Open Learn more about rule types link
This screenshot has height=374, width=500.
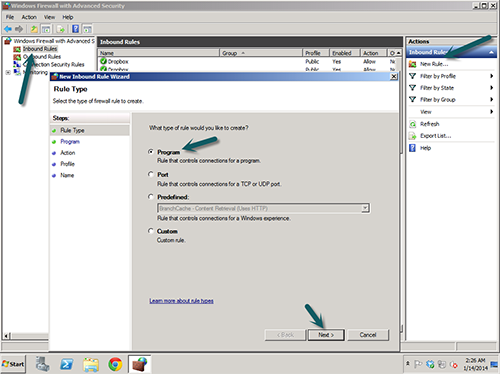(x=181, y=301)
